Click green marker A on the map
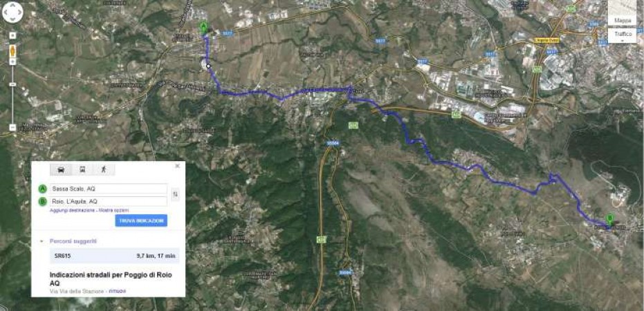This screenshot has height=311, width=644. (203, 28)
